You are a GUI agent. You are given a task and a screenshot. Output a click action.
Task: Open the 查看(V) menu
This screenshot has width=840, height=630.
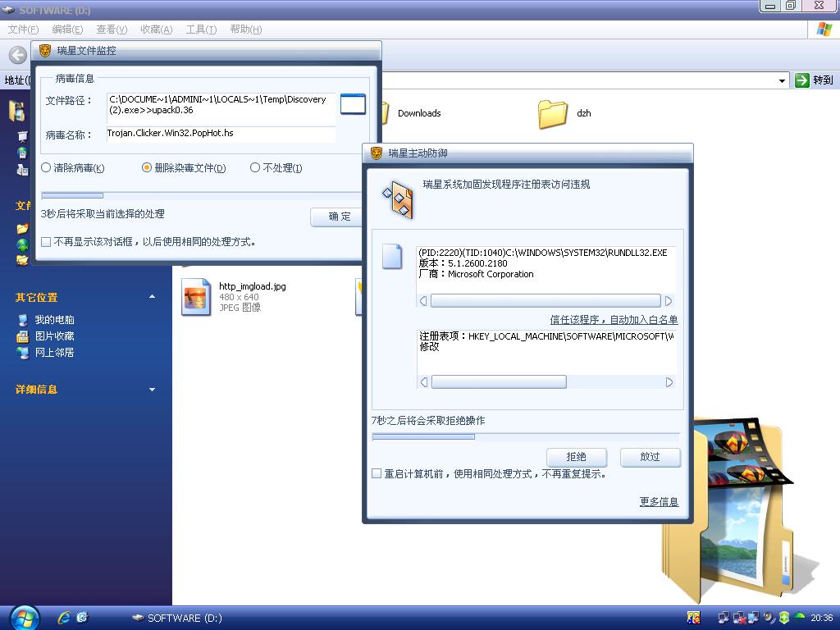coord(112,30)
